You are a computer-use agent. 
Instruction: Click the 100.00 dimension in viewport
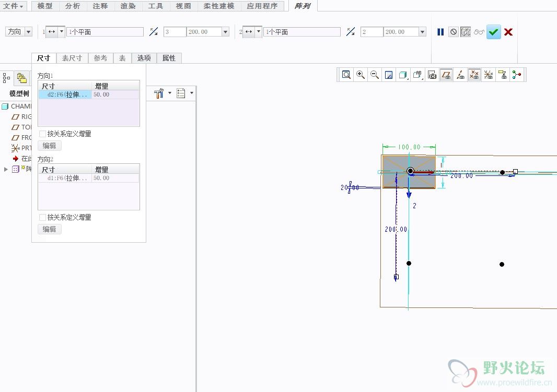[x=409, y=147]
